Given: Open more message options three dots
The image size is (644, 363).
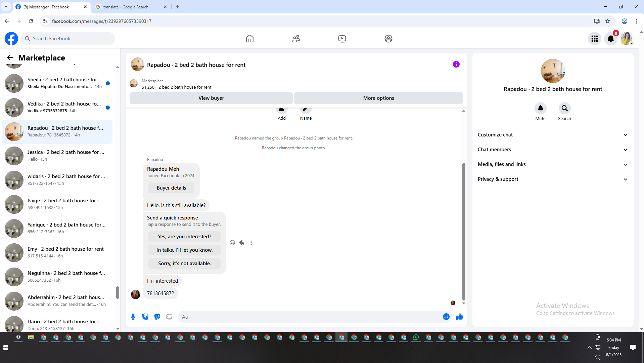Looking at the screenshot, I should click(x=251, y=243).
